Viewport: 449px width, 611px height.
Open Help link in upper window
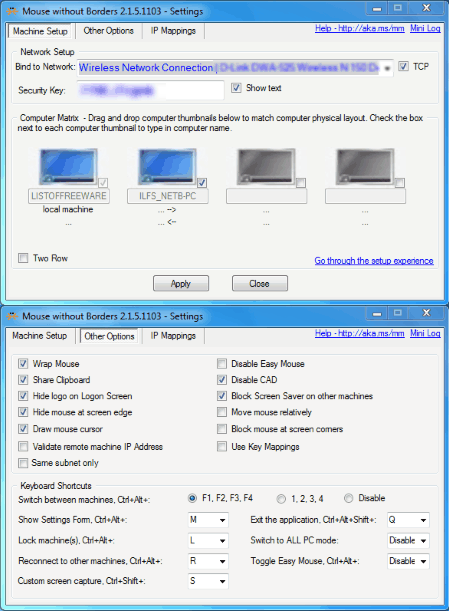(359, 28)
